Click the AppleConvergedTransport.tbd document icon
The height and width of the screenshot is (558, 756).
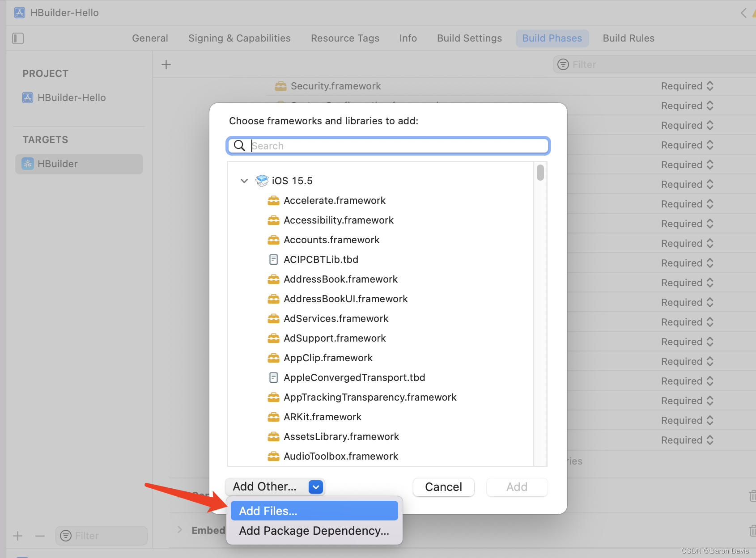click(273, 377)
